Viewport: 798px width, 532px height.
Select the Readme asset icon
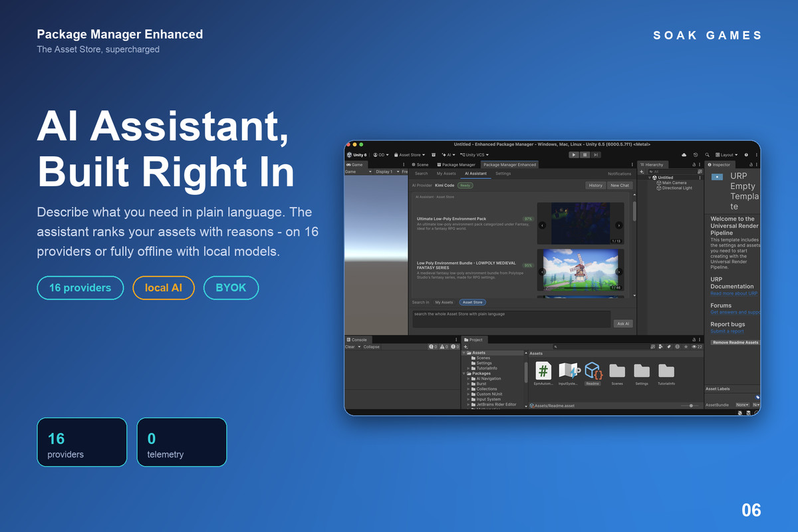[x=593, y=372]
